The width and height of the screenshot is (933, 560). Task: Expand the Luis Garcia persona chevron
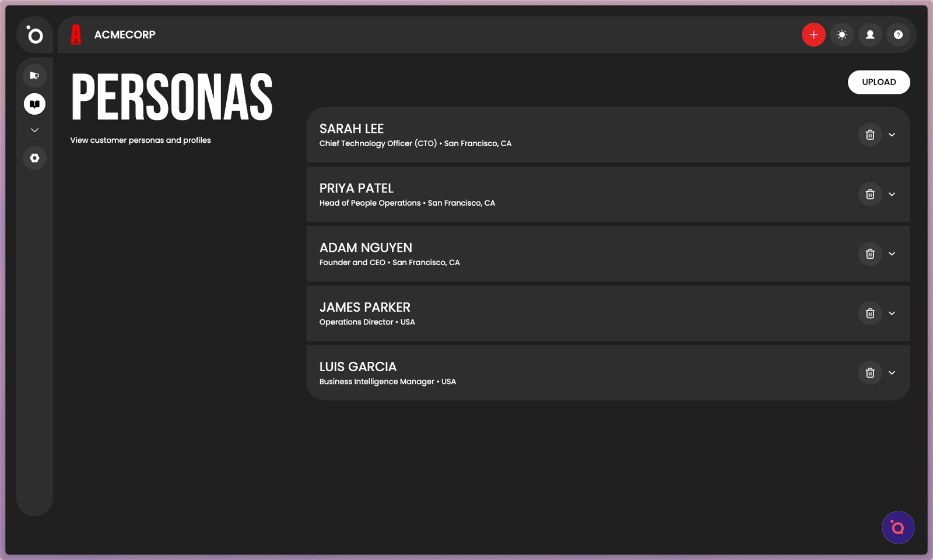pyautogui.click(x=892, y=373)
